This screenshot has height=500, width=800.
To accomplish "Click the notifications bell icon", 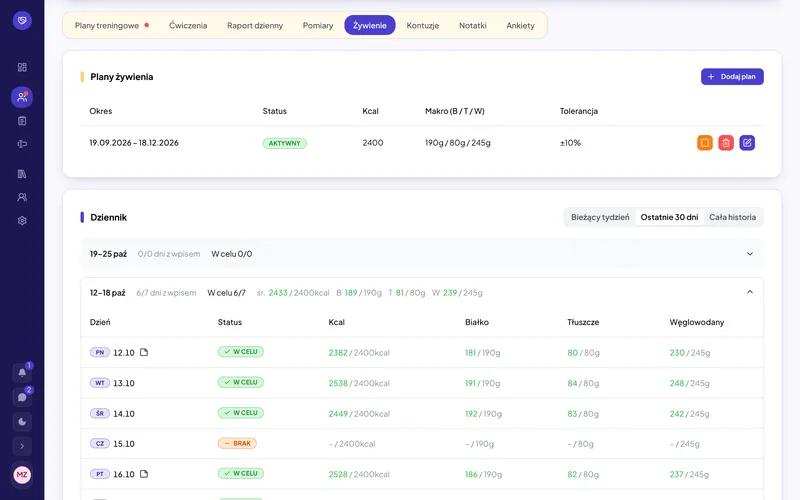I will [x=22, y=372].
